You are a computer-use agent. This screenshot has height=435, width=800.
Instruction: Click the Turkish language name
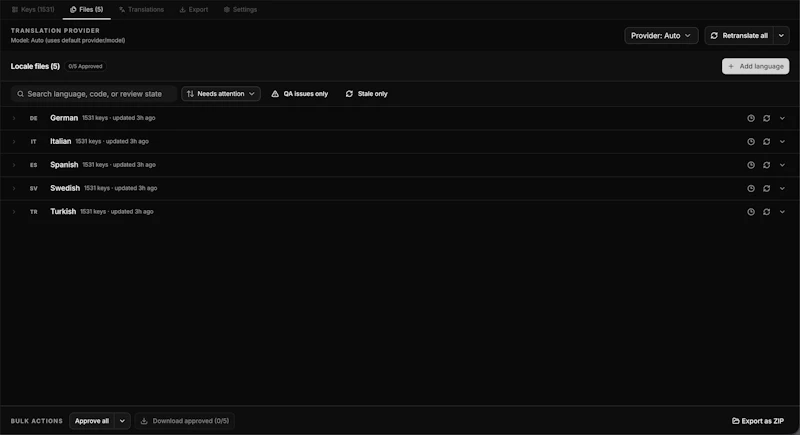pyautogui.click(x=63, y=212)
